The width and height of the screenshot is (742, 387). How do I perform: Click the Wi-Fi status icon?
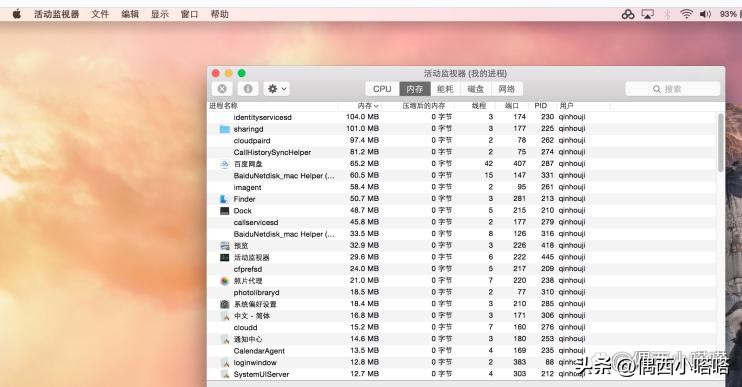tap(686, 14)
